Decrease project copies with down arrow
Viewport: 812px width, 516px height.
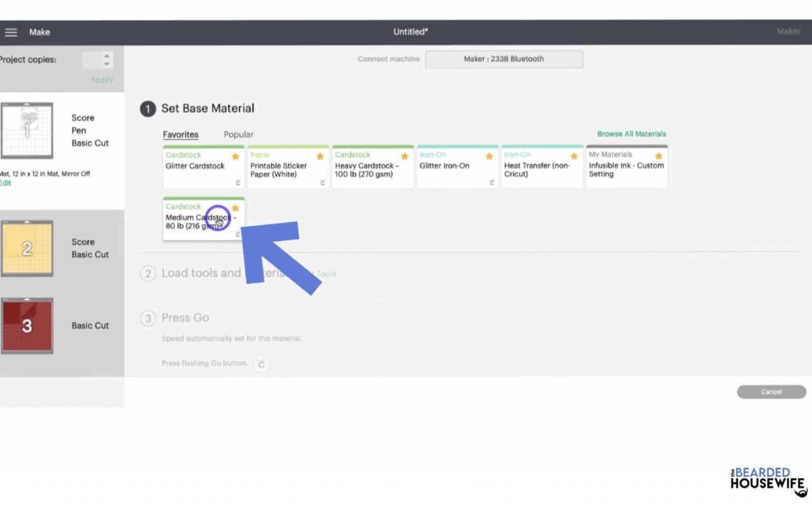pyautogui.click(x=107, y=64)
